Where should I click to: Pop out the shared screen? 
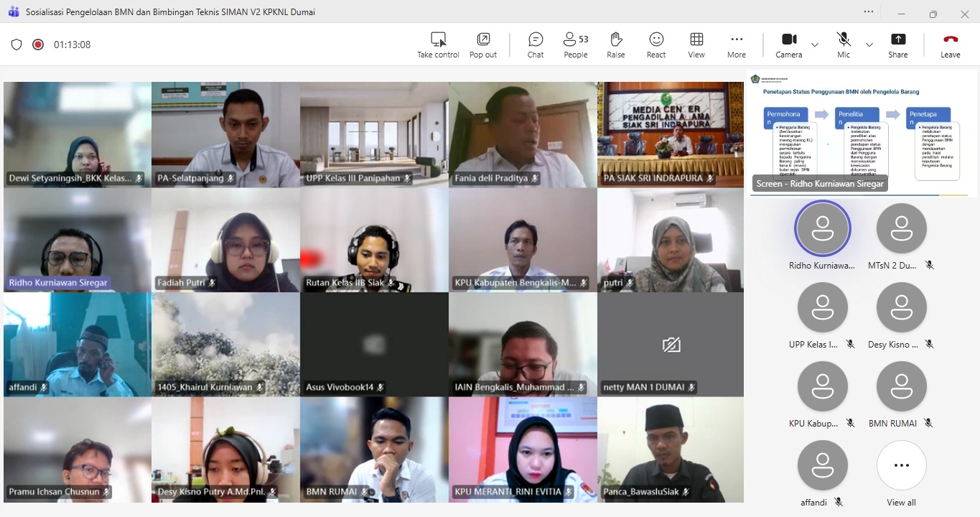tap(483, 45)
